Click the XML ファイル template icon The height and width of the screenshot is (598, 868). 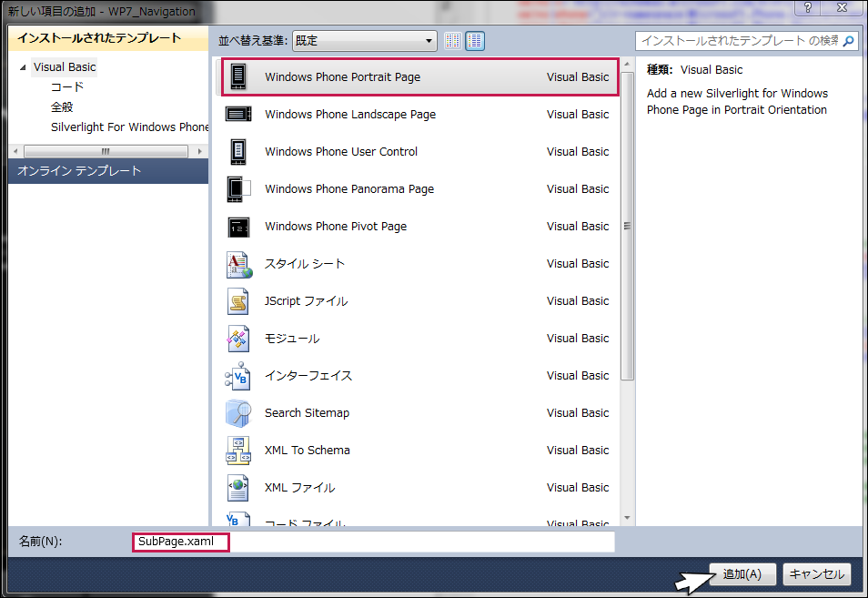(x=238, y=488)
